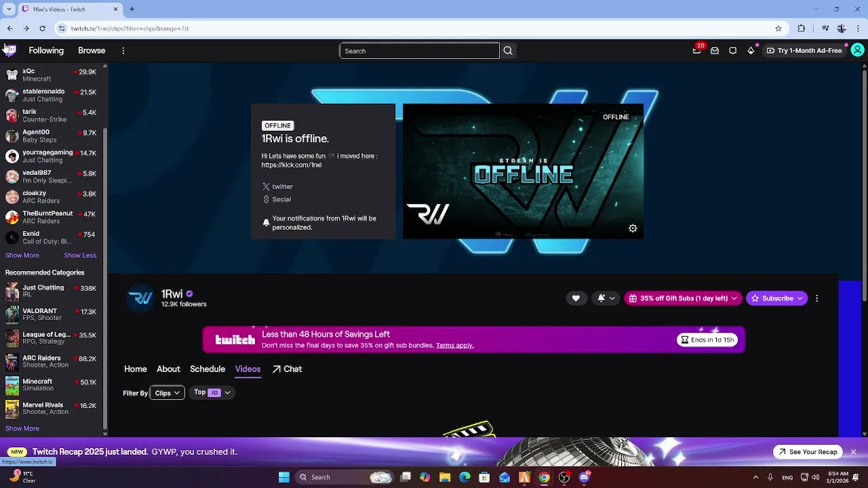The width and height of the screenshot is (868, 488).
Task: Show more followed channels
Action: pyautogui.click(x=22, y=256)
